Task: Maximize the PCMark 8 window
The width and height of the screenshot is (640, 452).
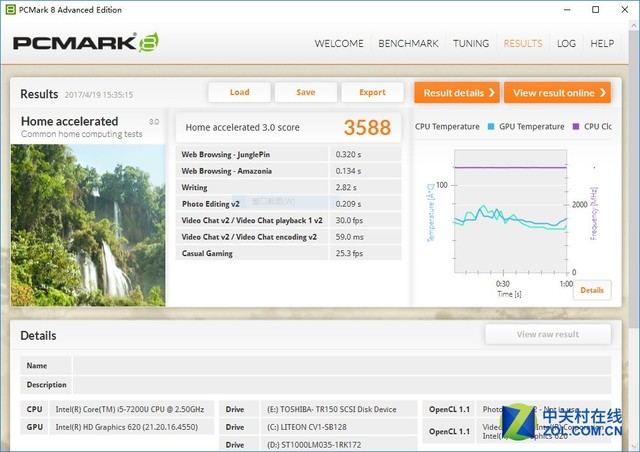Action: [596, 9]
